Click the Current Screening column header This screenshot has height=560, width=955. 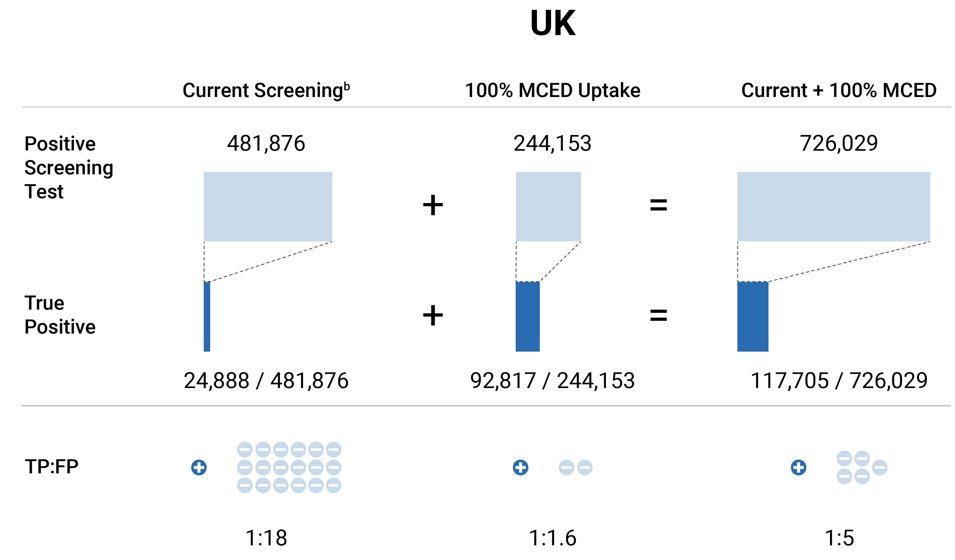point(266,90)
